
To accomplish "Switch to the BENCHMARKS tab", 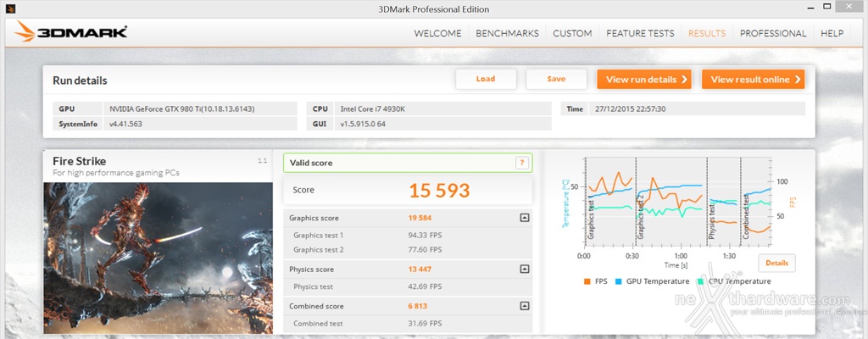I will (507, 33).
